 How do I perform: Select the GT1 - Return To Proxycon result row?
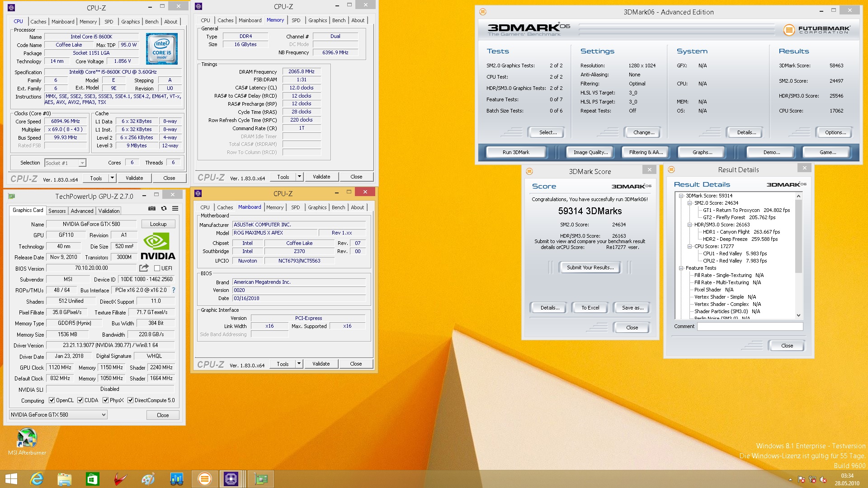[x=746, y=210]
